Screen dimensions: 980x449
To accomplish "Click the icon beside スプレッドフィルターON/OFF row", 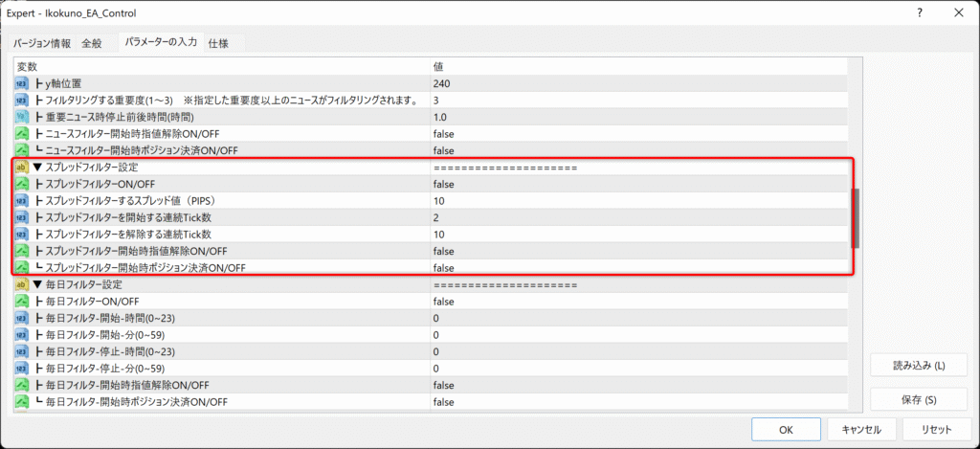I will (22, 184).
